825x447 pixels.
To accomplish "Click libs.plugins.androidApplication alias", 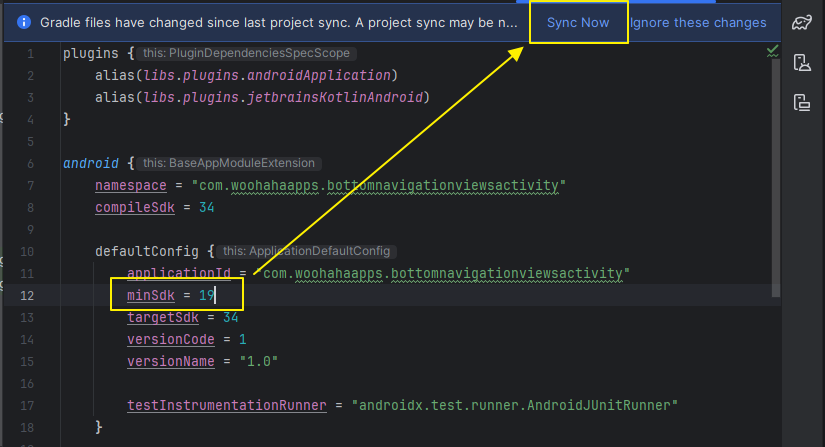I will point(267,76).
